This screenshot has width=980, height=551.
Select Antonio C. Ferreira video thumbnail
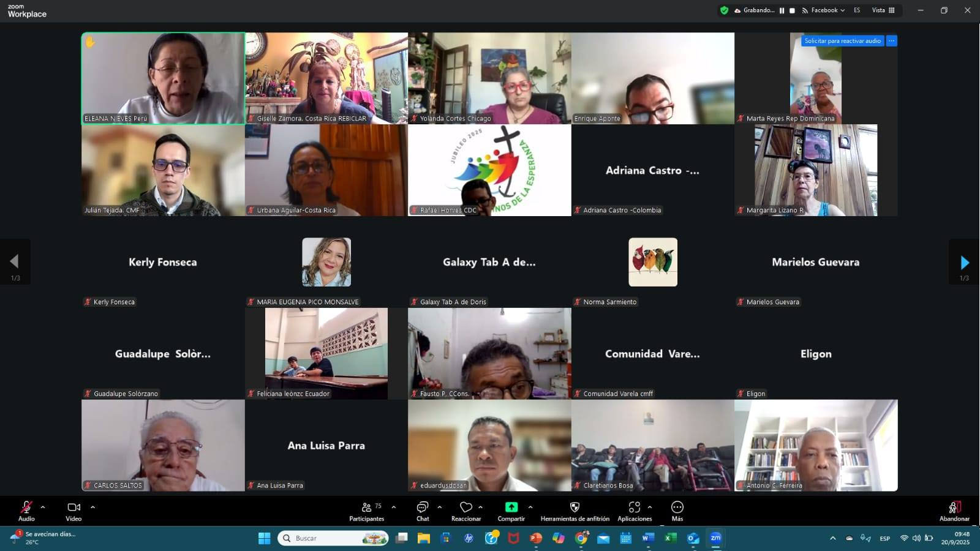point(816,445)
